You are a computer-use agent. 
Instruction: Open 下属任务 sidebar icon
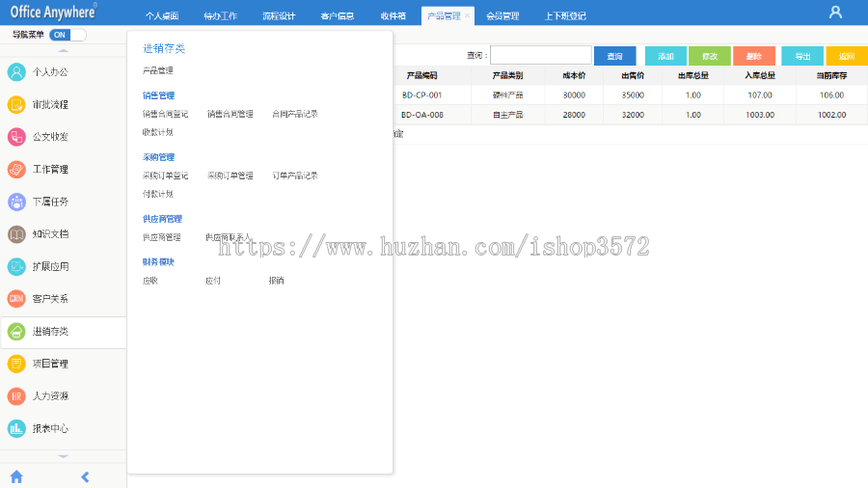16,202
